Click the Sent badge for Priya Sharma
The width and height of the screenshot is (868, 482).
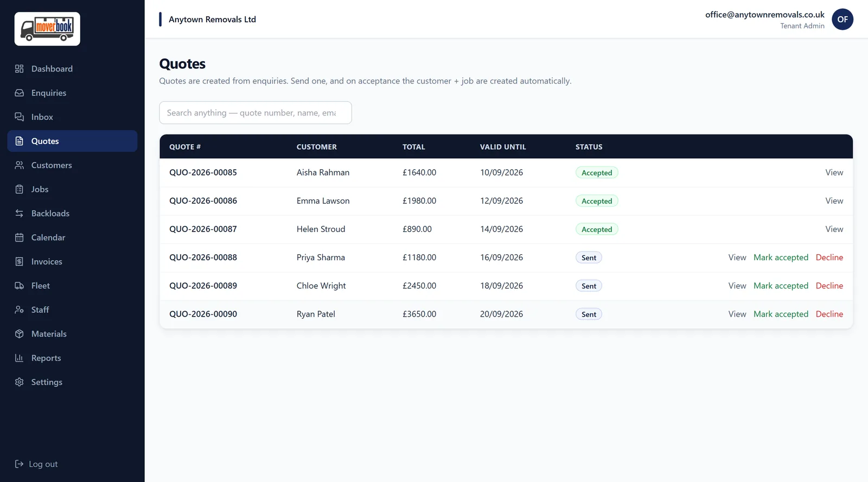(589, 258)
